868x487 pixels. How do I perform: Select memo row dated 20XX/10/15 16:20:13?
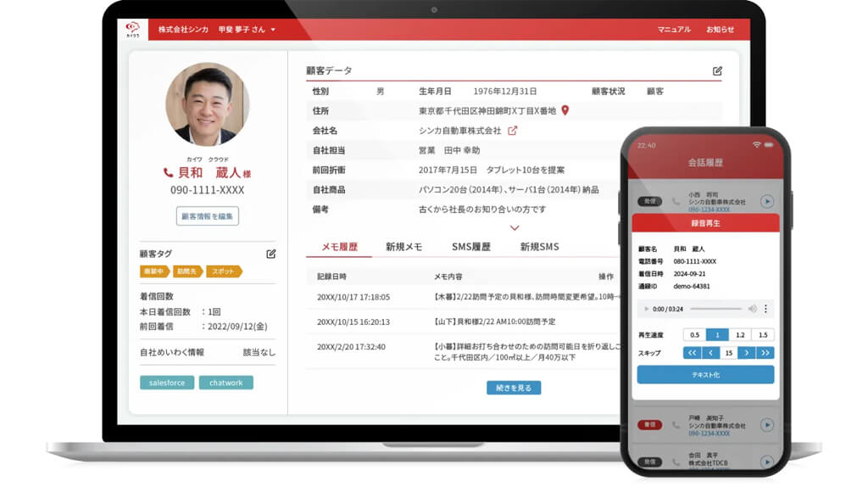[464, 322]
